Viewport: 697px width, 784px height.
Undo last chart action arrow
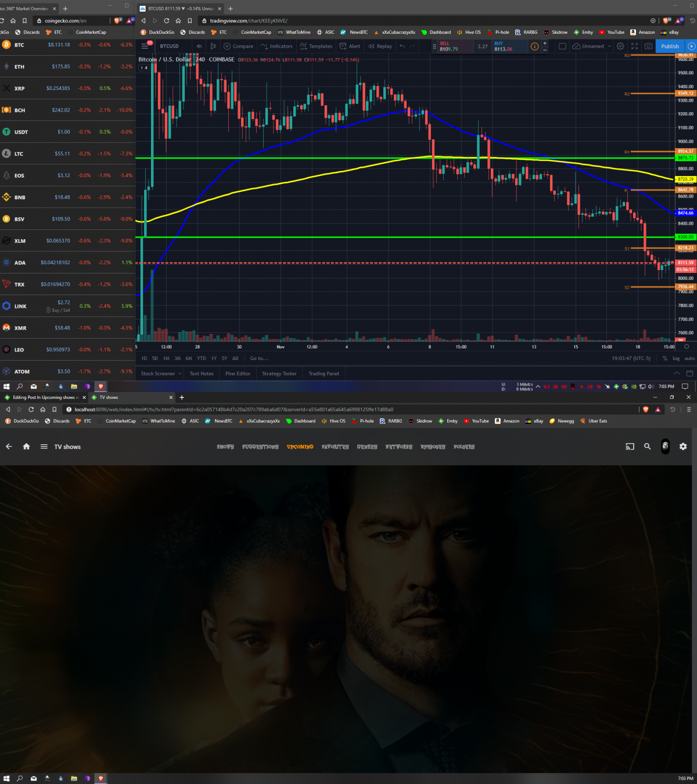pyautogui.click(x=402, y=46)
